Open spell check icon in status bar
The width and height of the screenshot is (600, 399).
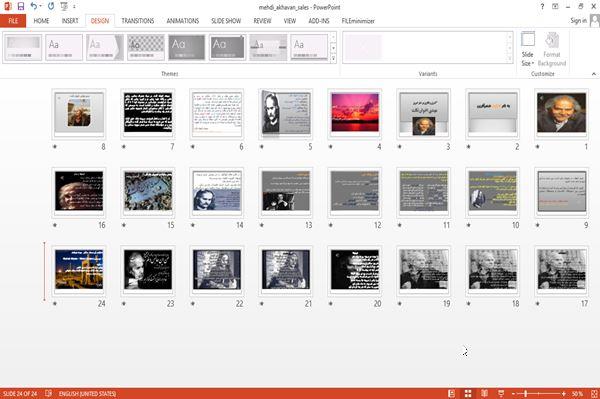48,393
